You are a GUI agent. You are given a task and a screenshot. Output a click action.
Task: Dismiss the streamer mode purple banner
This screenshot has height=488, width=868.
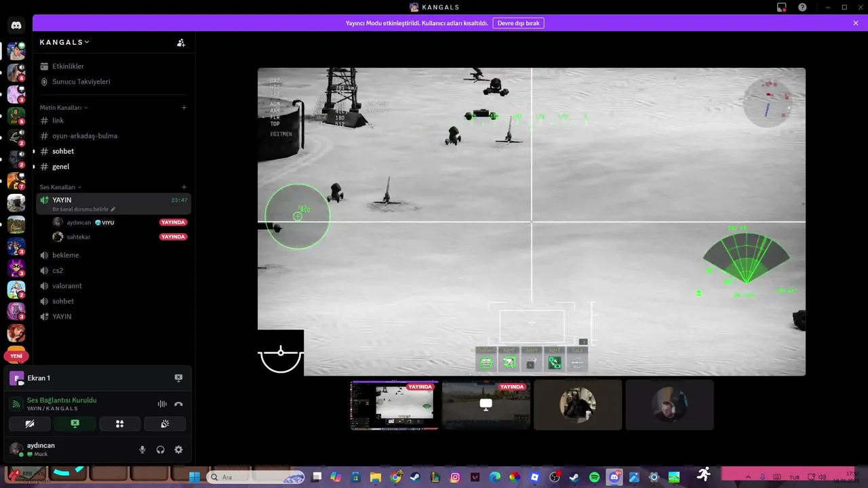coord(856,23)
